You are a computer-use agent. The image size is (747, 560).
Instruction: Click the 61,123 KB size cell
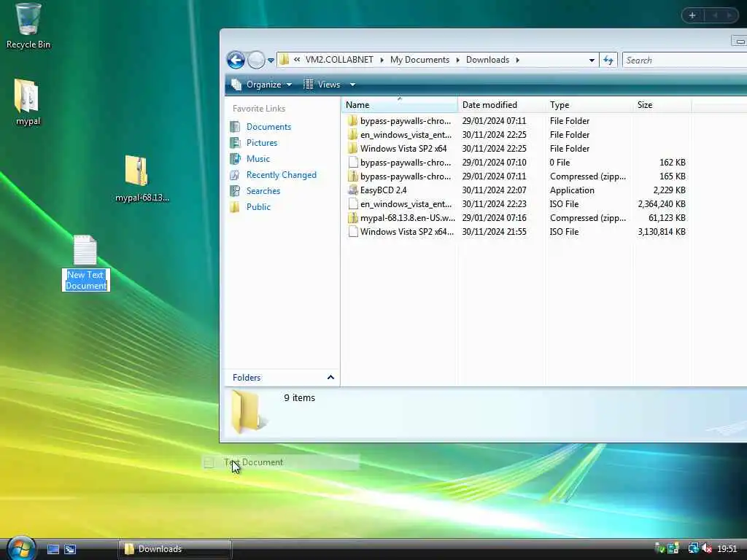coord(667,217)
